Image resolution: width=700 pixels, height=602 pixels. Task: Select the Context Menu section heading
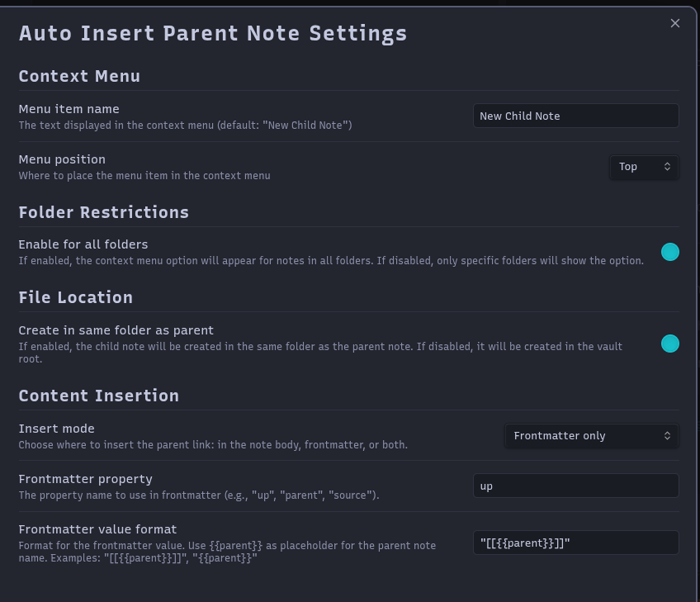pyautogui.click(x=79, y=76)
